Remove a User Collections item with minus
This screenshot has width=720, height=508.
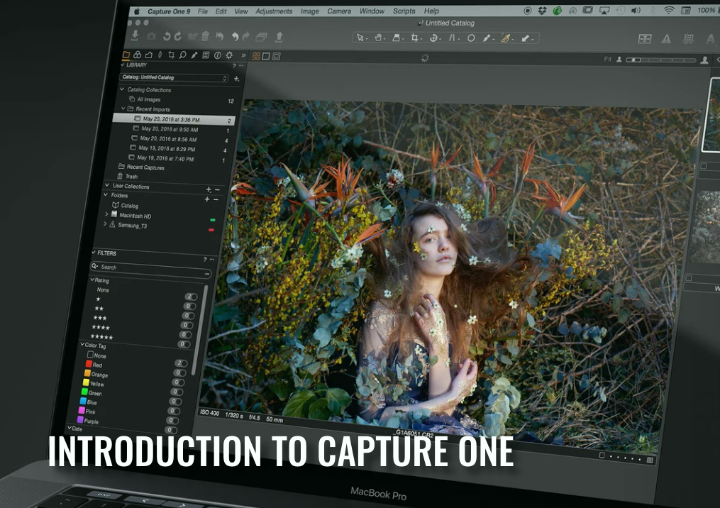click(217, 189)
